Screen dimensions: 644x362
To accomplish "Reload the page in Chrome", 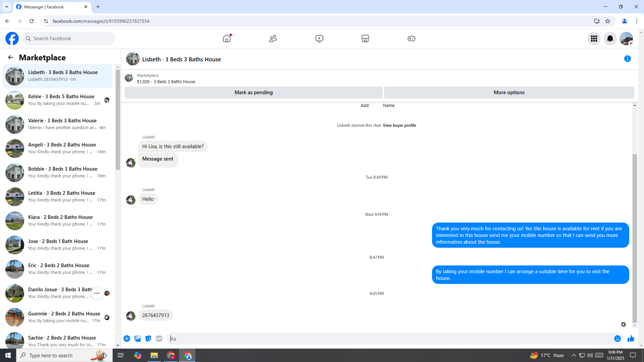I will pyautogui.click(x=32, y=21).
